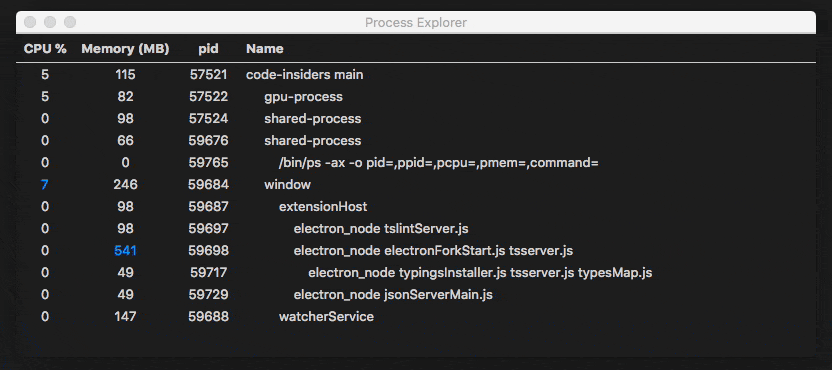Select the window process row
This screenshot has height=370, width=832.
[416, 185]
